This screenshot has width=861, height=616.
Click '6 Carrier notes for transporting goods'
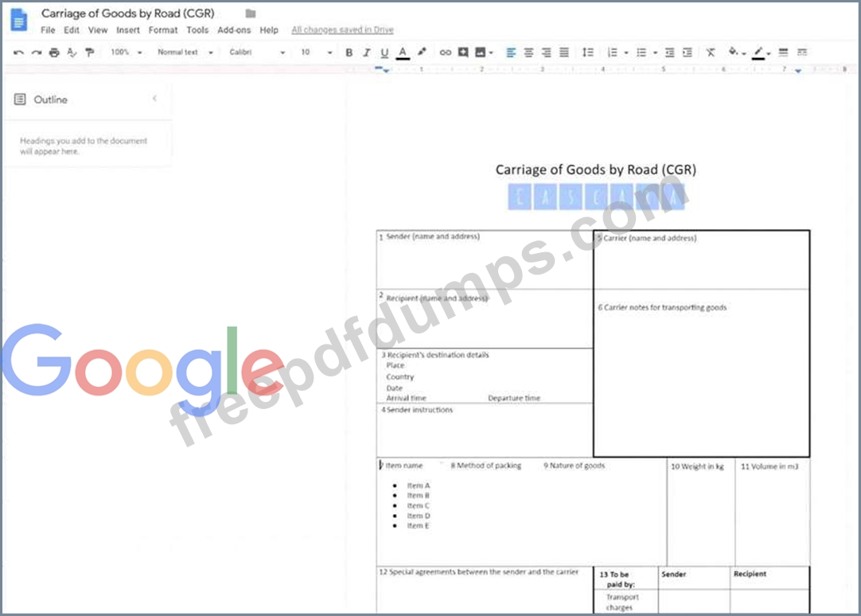pos(662,307)
